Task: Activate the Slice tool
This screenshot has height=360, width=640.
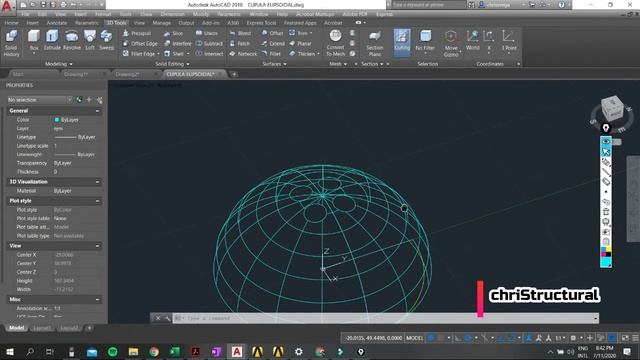Action: (x=173, y=33)
